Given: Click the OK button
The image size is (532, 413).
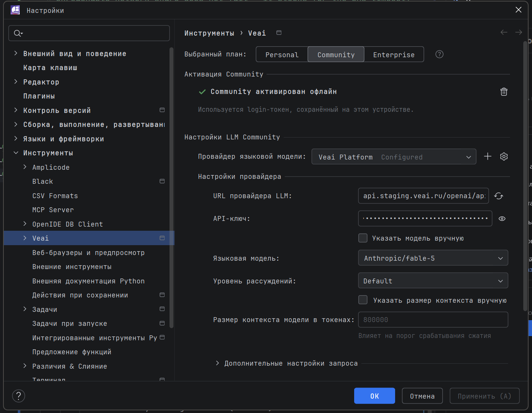Looking at the screenshot, I should click(x=375, y=396).
